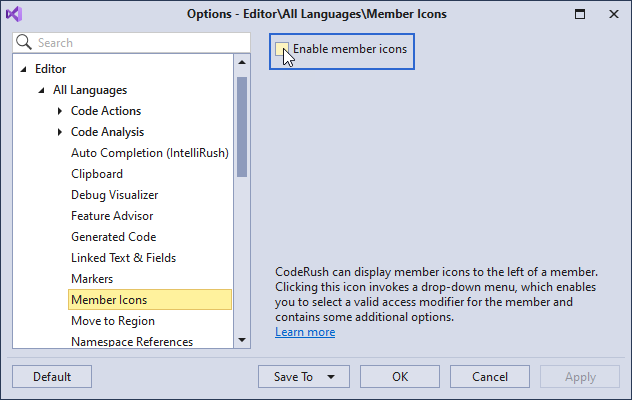
Task: Select the Debug Visualizer option page
Action: (x=114, y=195)
